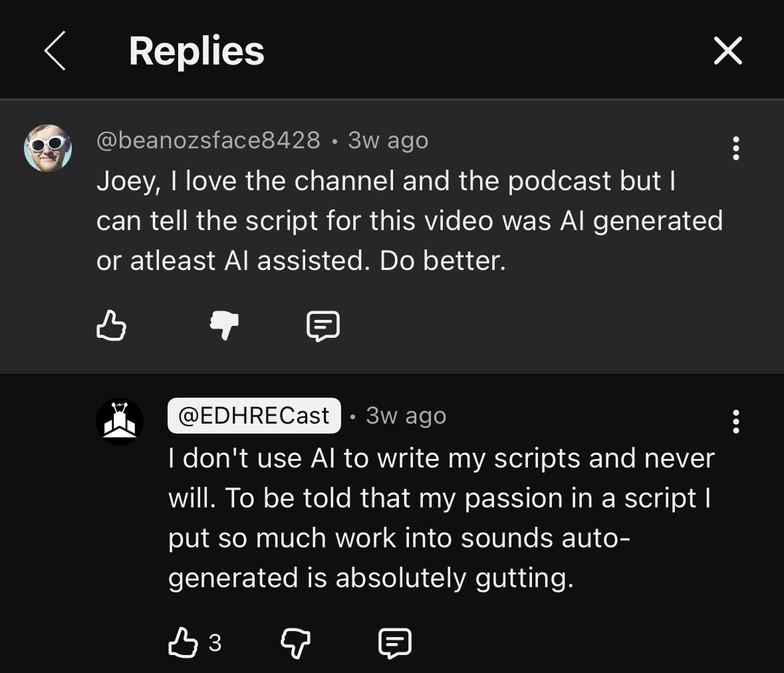784x673 pixels.
Task: Tap the Replies header title
Action: tap(197, 51)
